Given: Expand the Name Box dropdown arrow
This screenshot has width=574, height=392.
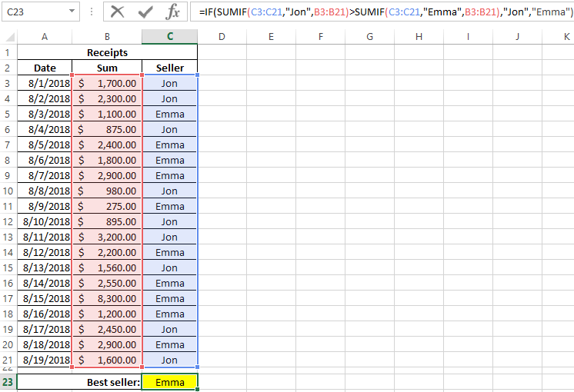Looking at the screenshot, I should pos(72,12).
